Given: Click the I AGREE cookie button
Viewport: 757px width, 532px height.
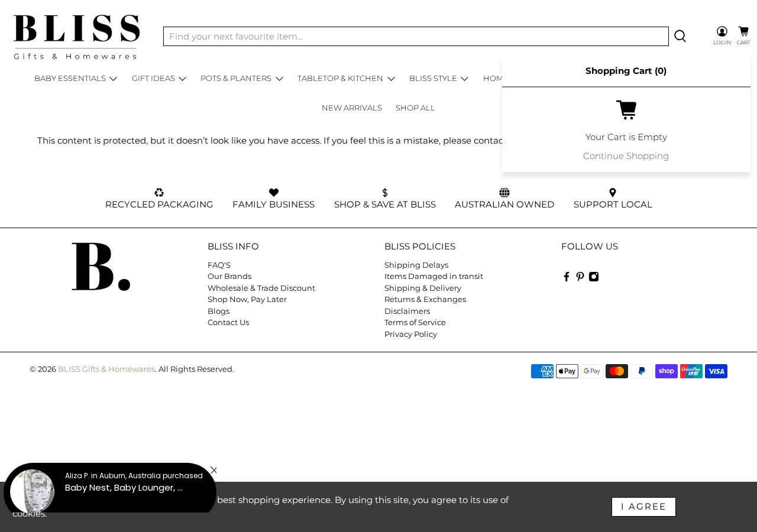Looking at the screenshot, I should [x=643, y=507].
